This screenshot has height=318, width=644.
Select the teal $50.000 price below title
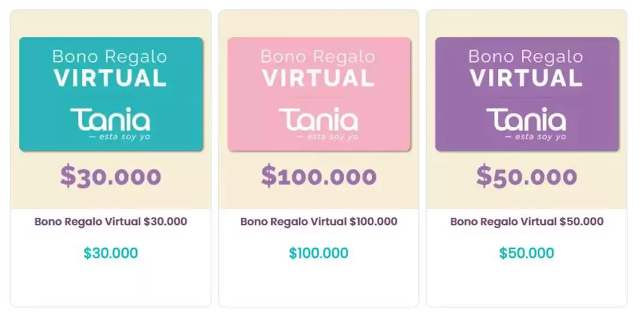[x=527, y=253]
